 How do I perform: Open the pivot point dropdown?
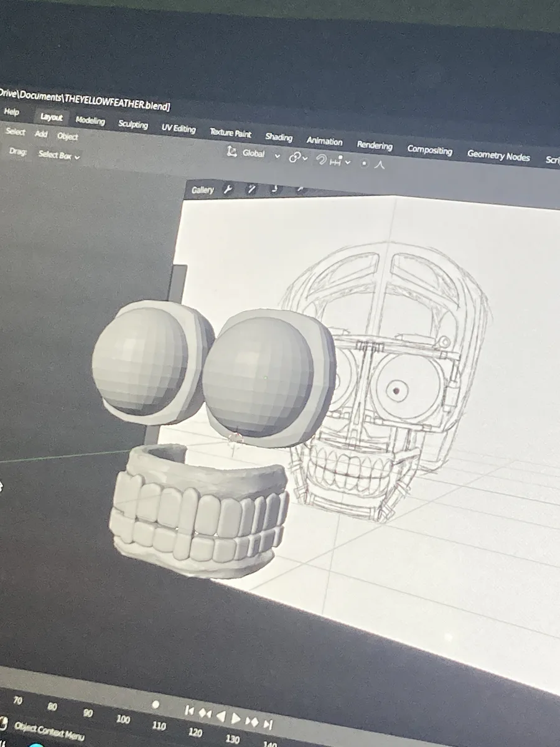coord(298,158)
